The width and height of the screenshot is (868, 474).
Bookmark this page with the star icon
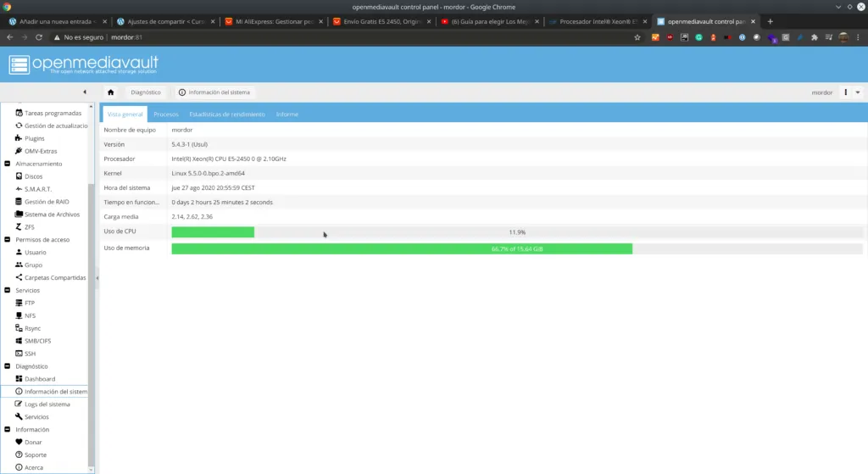pos(637,37)
